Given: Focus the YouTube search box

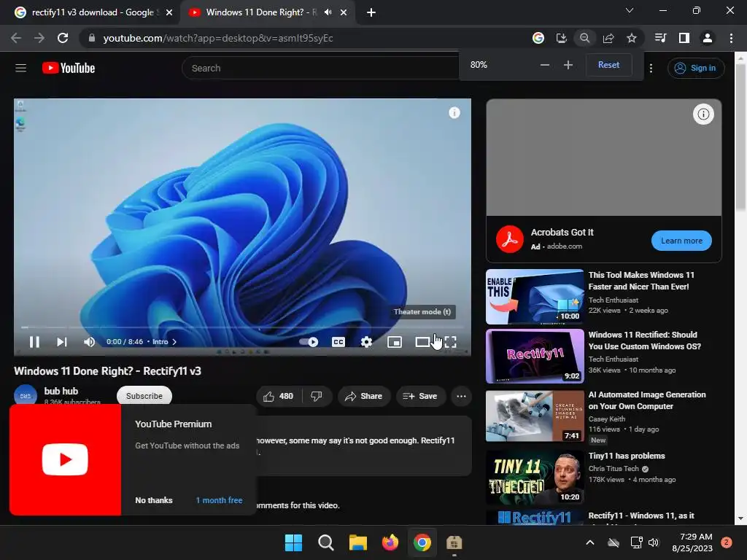Looking at the screenshot, I should (x=320, y=68).
